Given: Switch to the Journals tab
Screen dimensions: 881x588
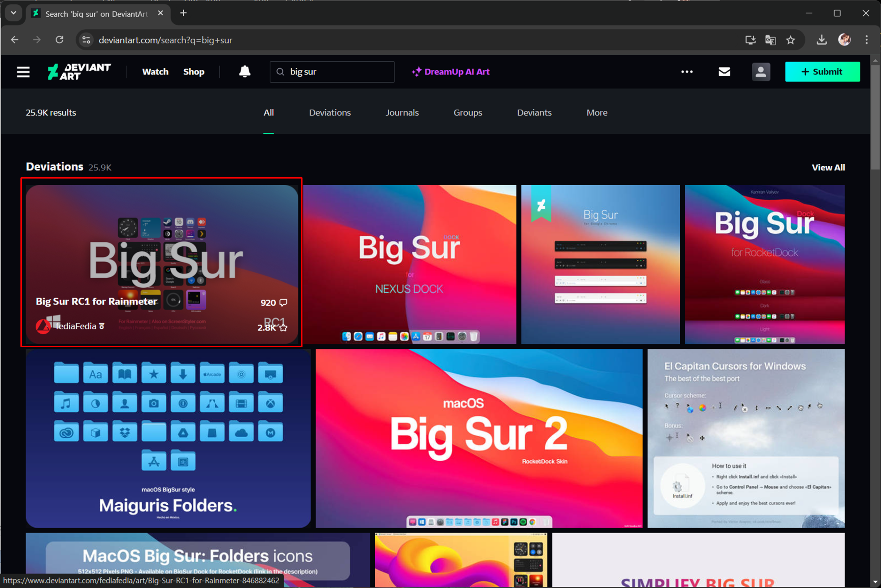Looking at the screenshot, I should click(402, 112).
